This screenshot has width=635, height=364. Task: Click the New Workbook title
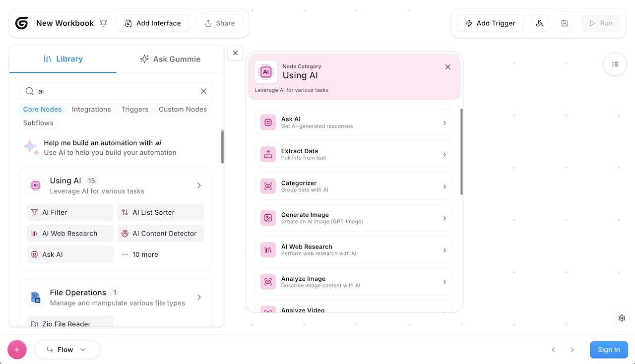point(65,23)
